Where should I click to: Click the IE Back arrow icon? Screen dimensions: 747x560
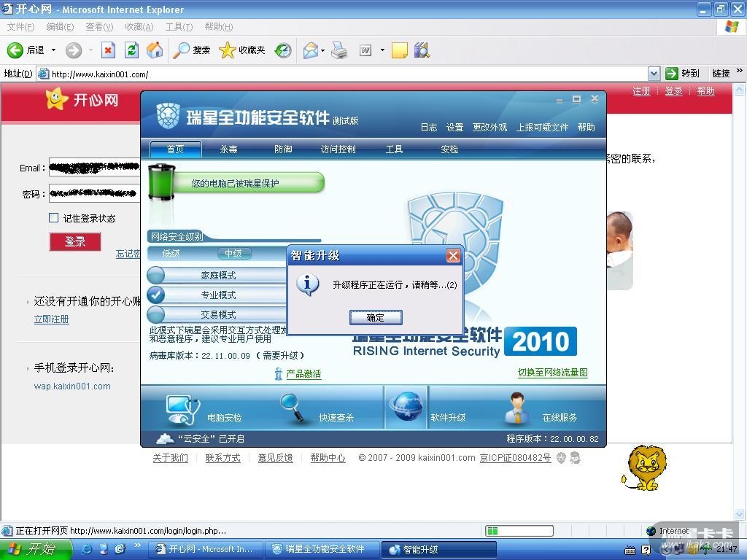(15, 50)
